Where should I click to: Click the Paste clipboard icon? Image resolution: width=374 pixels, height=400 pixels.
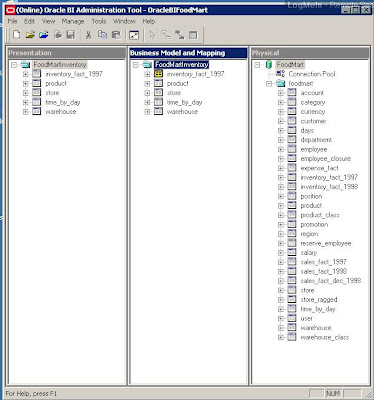coord(116,35)
